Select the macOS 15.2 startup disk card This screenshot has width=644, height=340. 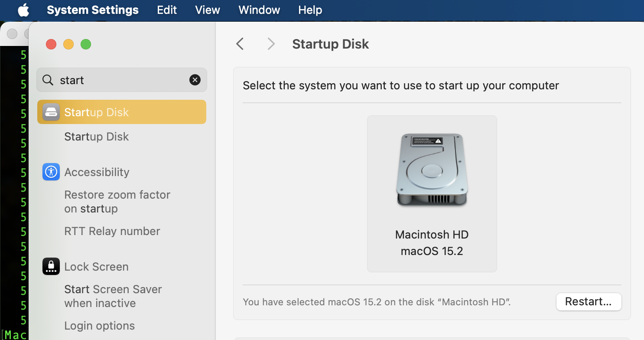click(x=432, y=193)
